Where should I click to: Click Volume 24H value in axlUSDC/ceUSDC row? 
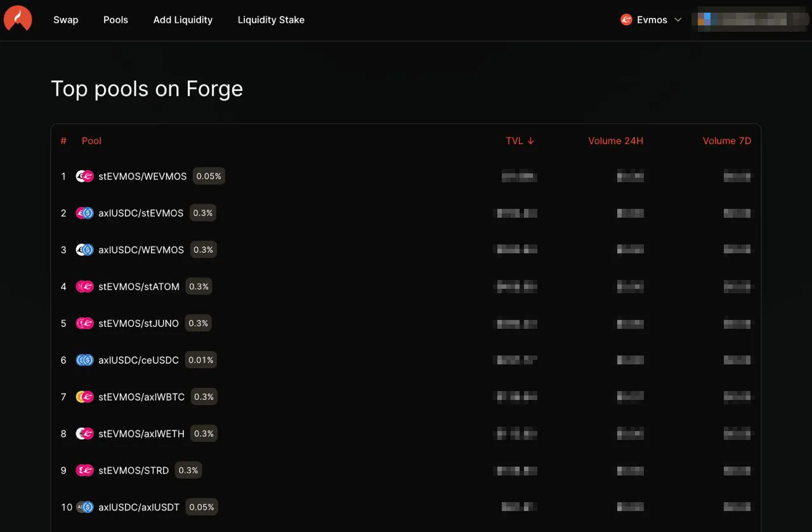pyautogui.click(x=631, y=360)
